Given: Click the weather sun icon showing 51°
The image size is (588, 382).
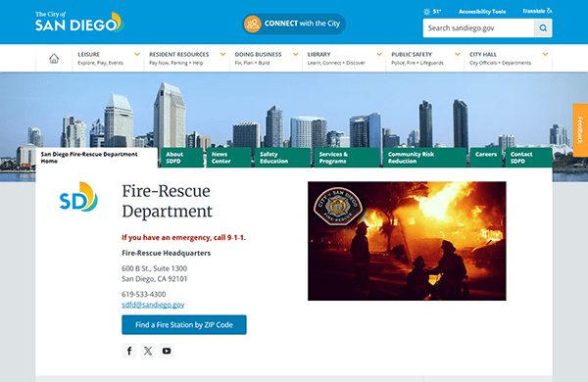Looking at the screenshot, I should coord(426,12).
